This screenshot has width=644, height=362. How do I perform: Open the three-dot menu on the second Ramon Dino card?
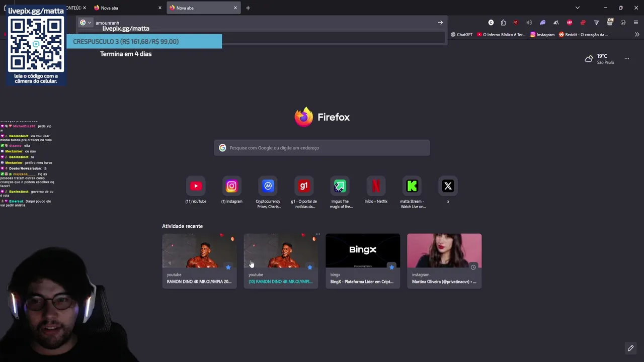point(317,234)
